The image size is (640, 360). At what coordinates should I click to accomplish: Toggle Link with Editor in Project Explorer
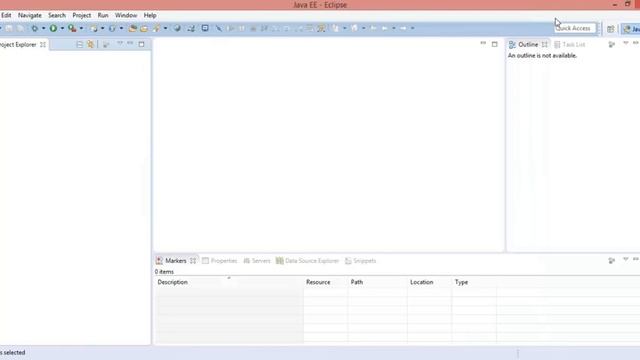[x=91, y=44]
